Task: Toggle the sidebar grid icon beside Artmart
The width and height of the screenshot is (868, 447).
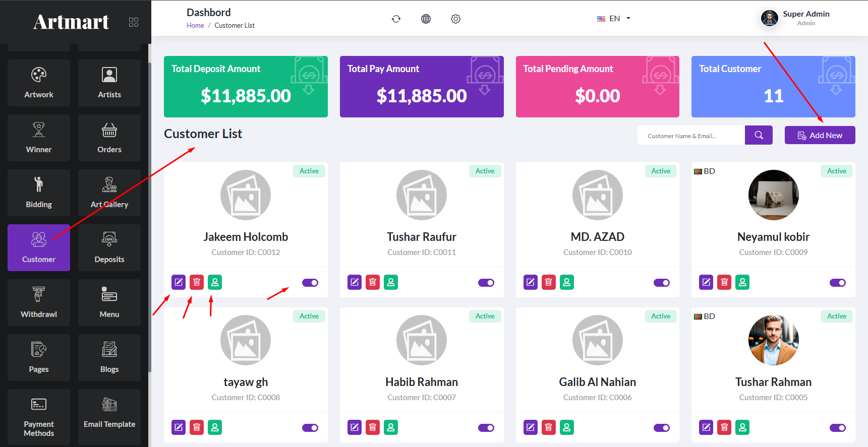Action: tap(134, 22)
